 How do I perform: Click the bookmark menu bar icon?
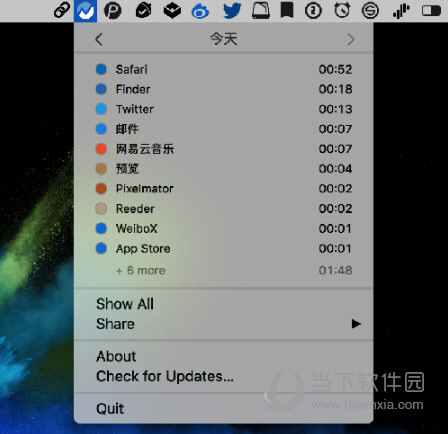[x=287, y=11]
